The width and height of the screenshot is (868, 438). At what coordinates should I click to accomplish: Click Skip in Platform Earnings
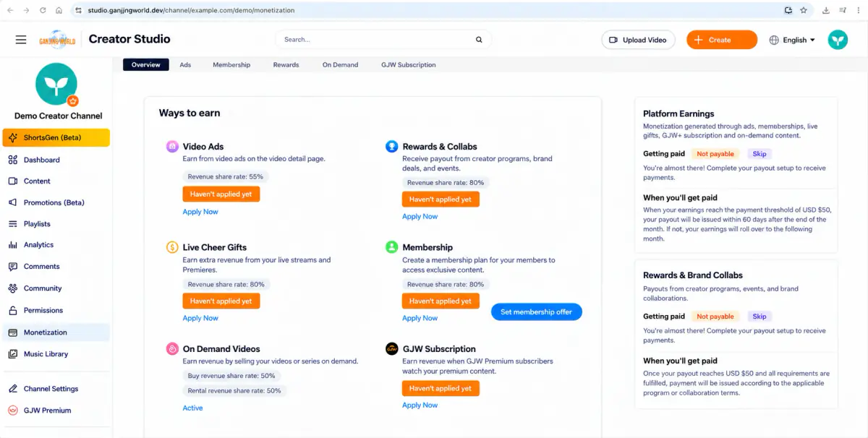coord(759,154)
